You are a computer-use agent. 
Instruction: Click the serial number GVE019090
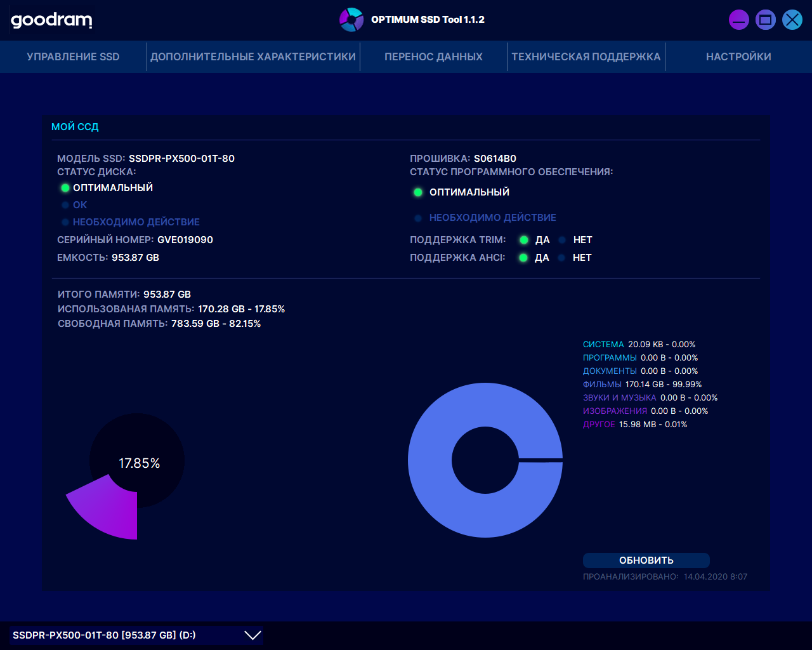[185, 240]
